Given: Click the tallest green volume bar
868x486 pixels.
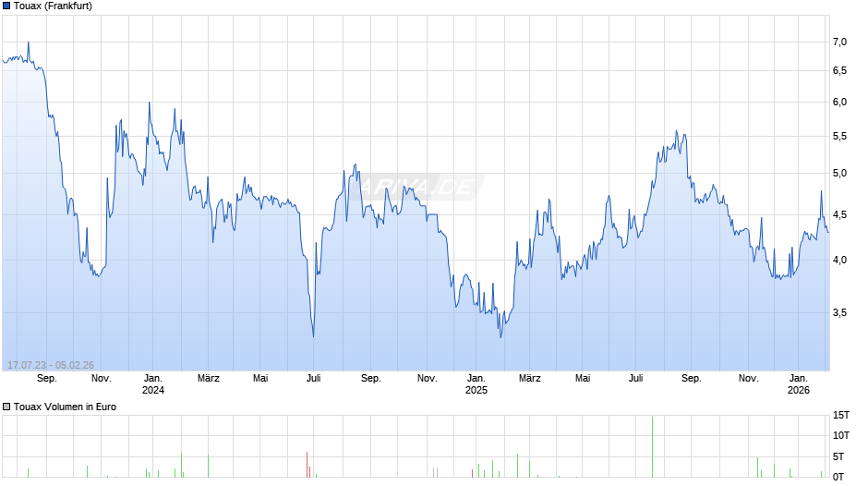Looking at the screenshot, I should click(x=653, y=446).
